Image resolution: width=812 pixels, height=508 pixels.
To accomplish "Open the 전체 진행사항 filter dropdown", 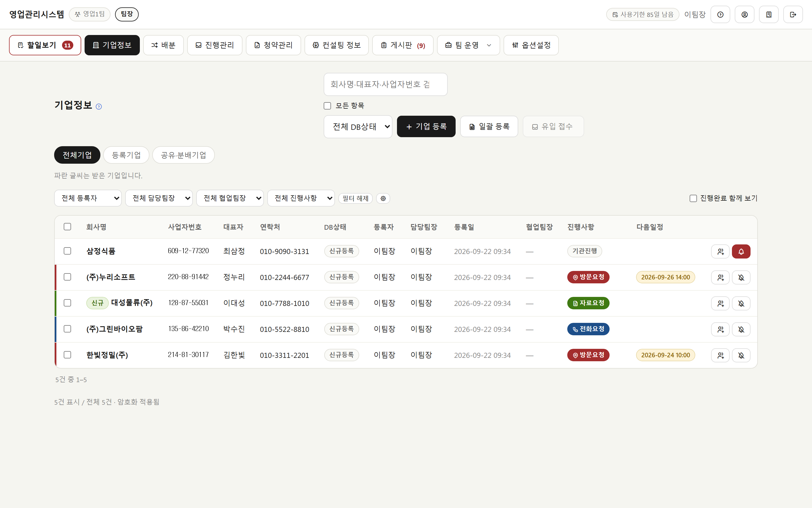I will click(301, 198).
